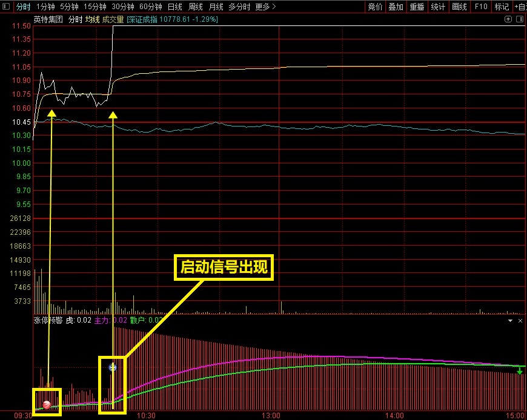Open the F10 company info button
527x420 pixels.
tap(481, 7)
